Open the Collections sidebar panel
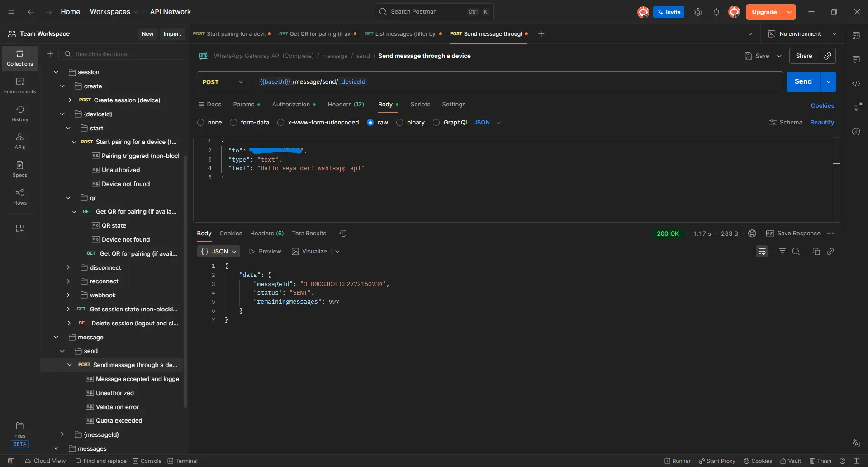Image resolution: width=868 pixels, height=467 pixels. [x=20, y=58]
